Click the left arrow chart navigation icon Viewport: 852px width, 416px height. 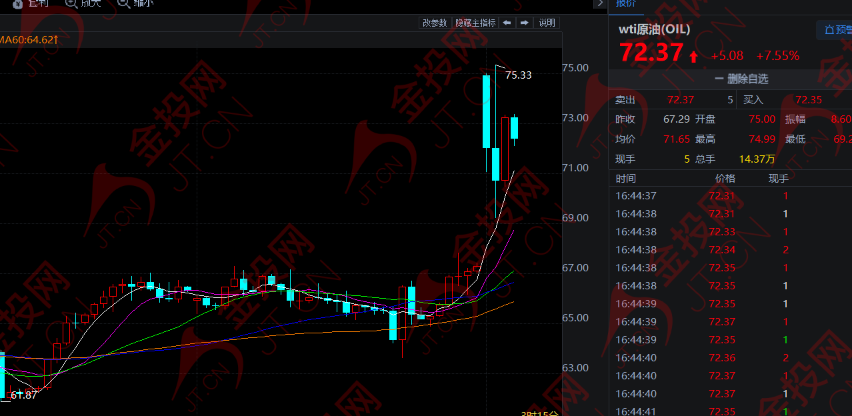[x=507, y=22]
